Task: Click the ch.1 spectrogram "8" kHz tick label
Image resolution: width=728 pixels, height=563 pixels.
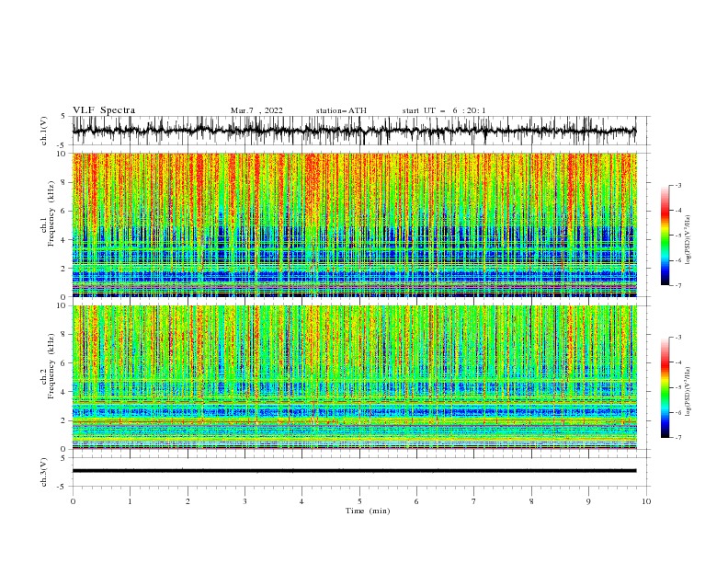Action: [64, 182]
